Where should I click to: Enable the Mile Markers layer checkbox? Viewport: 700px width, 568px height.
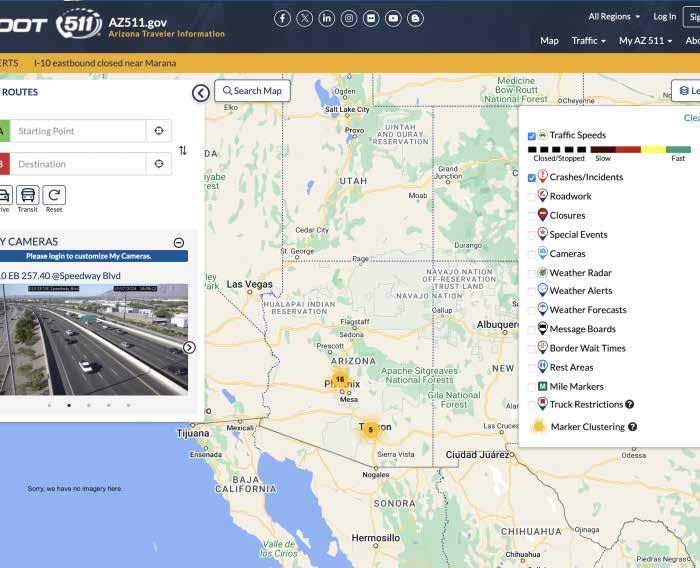[532, 387]
